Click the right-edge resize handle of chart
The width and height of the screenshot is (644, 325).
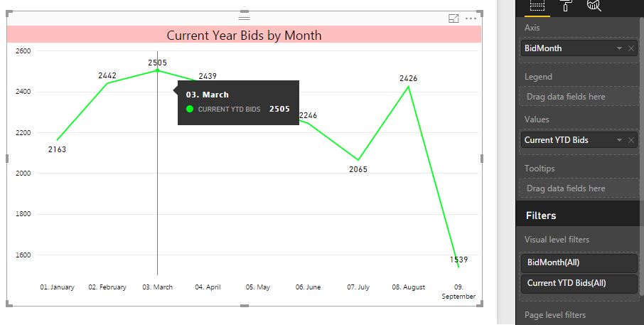point(482,159)
